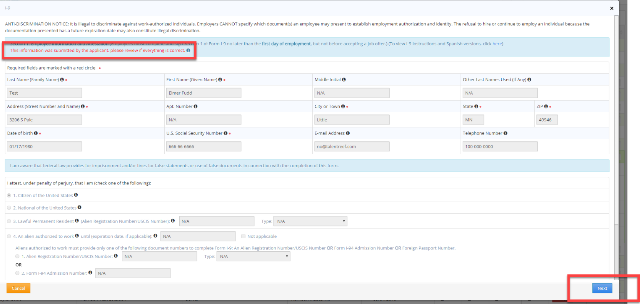Open Type dropdown for Alien Registration Number

pyautogui.click(x=253, y=256)
